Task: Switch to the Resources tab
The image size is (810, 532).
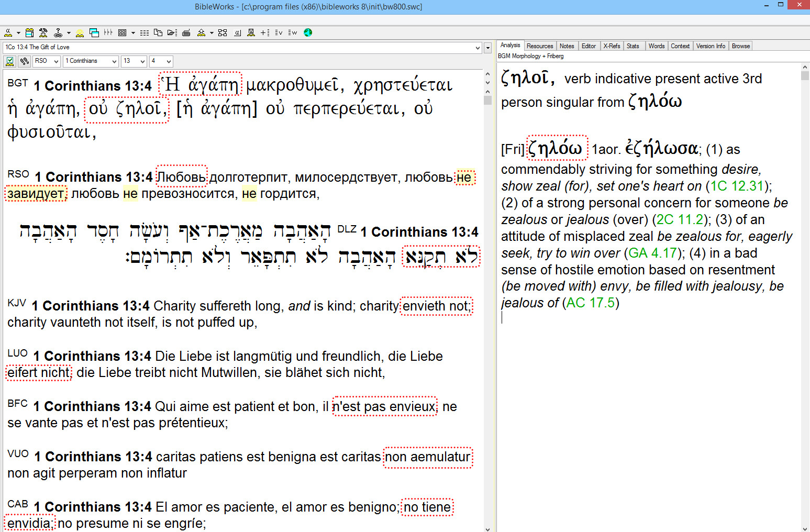Action: 540,46
